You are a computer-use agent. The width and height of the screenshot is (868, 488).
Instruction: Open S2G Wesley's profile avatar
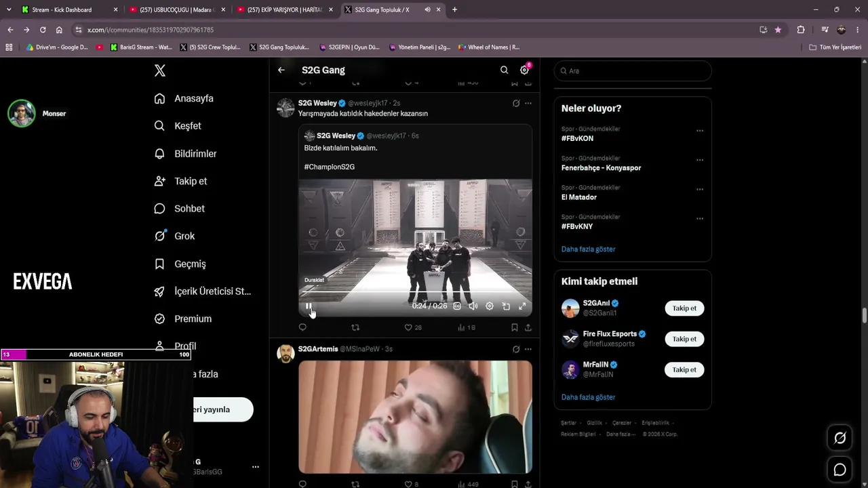click(286, 108)
